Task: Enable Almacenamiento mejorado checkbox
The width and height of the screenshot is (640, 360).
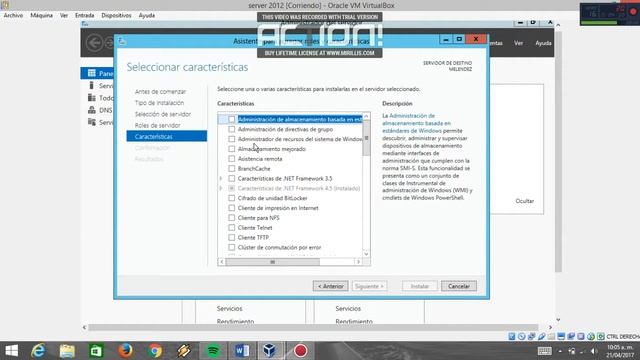Action: pos(231,149)
